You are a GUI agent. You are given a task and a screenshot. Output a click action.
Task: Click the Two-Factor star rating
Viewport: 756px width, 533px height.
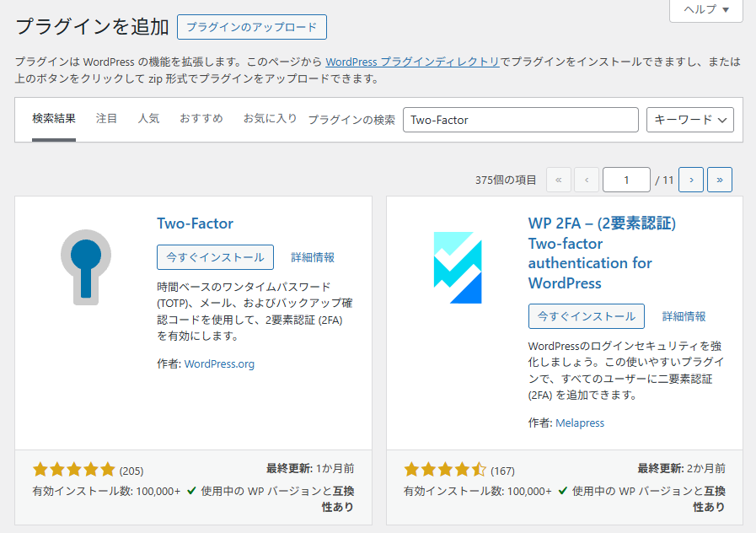(74, 470)
